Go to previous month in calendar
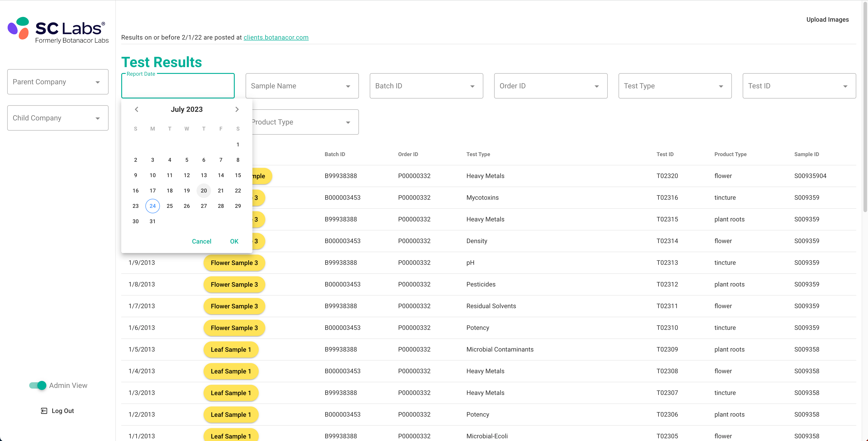The width and height of the screenshot is (868, 441). [136, 109]
